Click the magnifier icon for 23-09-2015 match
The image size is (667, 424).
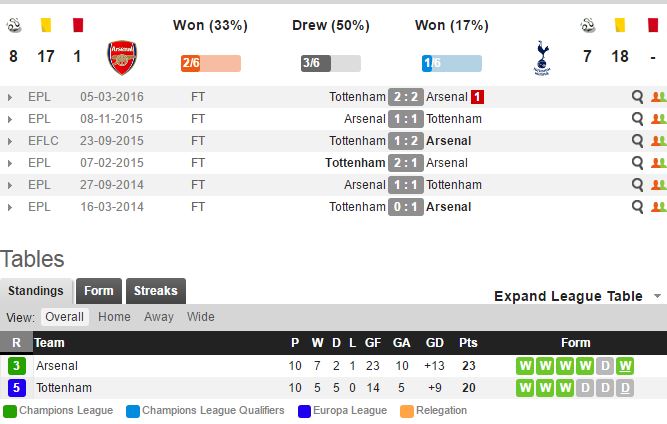pos(638,141)
